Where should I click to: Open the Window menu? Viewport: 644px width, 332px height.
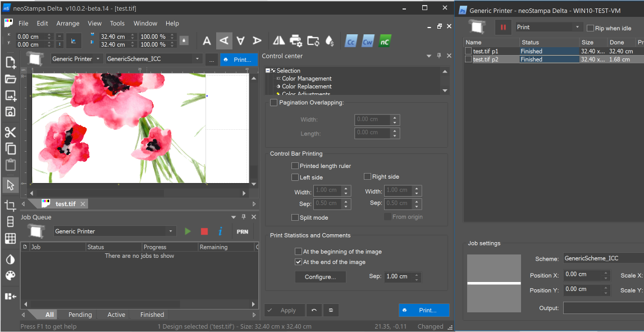(x=145, y=24)
